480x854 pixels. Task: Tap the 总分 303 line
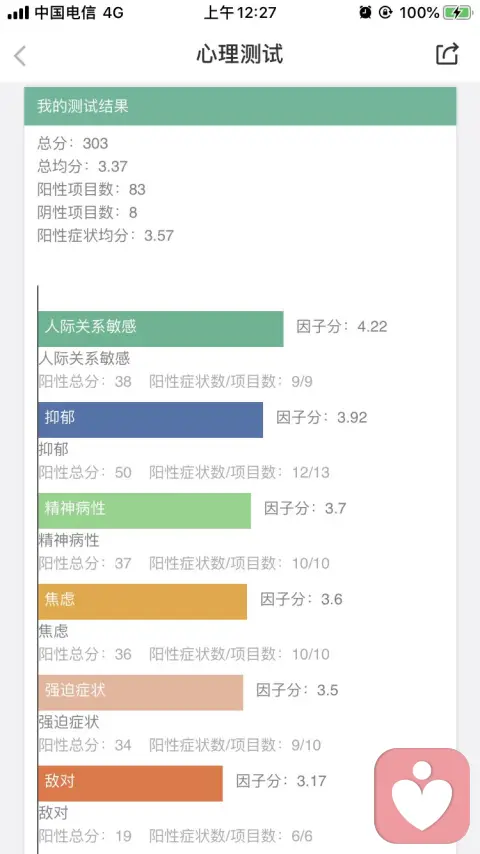[72, 143]
